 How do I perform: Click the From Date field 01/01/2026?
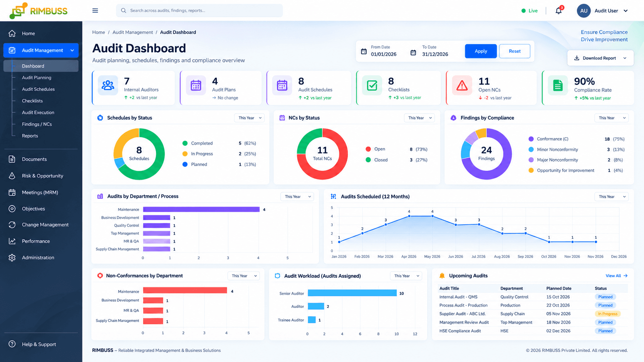[x=384, y=54]
